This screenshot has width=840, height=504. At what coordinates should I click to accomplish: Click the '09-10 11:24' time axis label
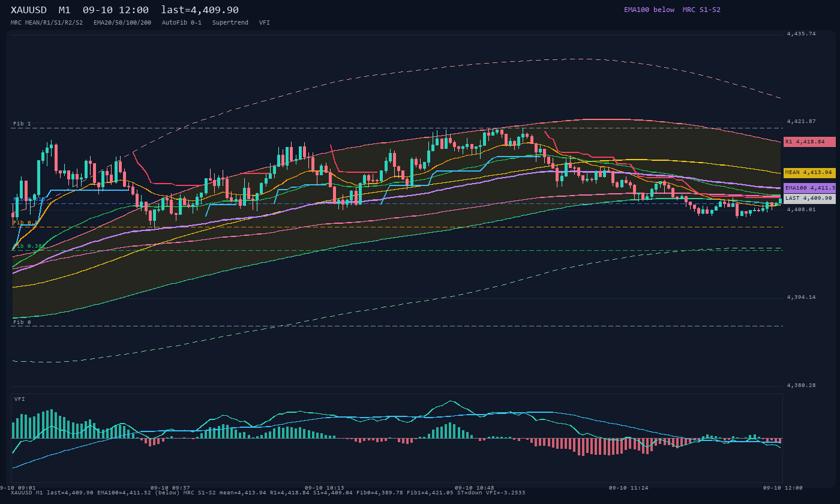click(x=629, y=488)
